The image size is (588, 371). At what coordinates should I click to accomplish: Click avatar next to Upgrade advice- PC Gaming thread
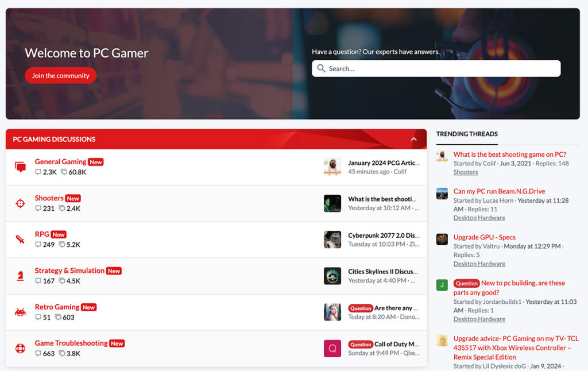coord(442,341)
